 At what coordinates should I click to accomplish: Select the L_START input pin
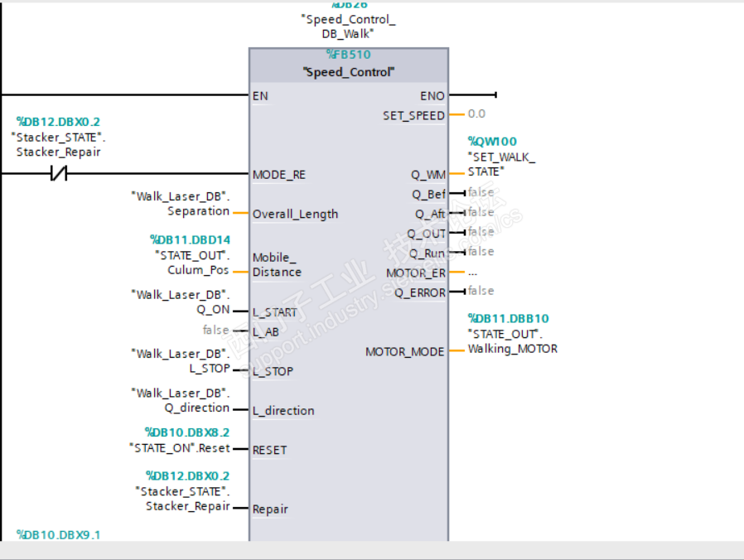click(x=275, y=312)
